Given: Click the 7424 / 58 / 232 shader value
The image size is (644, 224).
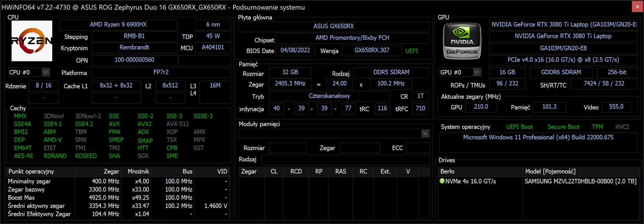Looking at the screenshot, I should click(x=604, y=83).
